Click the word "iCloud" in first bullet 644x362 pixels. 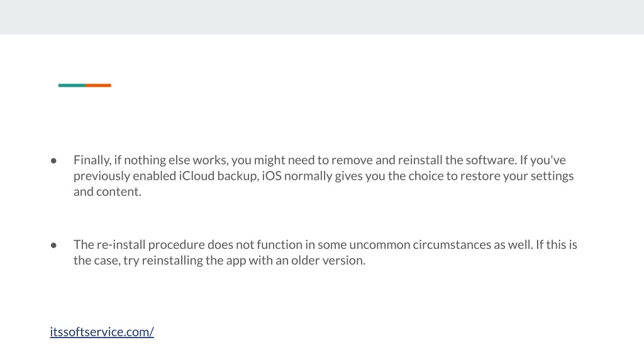point(196,176)
